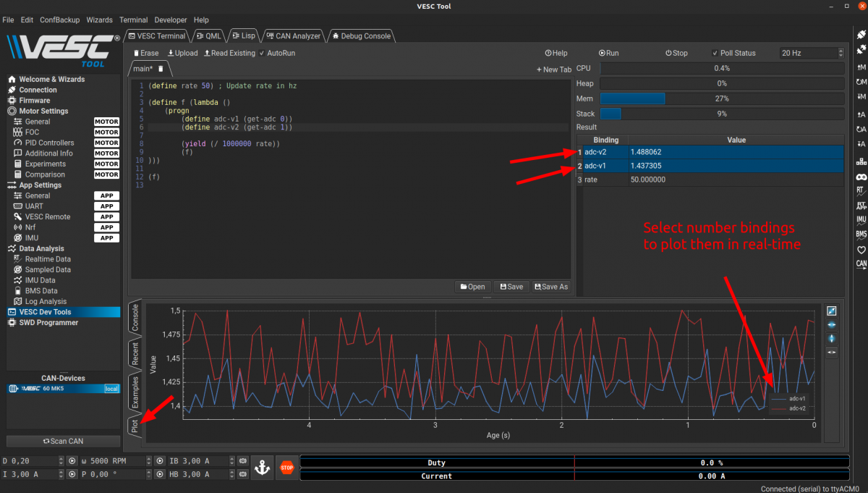Open the ConfBackup menu
This screenshot has height=493, width=868.
tap(60, 20)
